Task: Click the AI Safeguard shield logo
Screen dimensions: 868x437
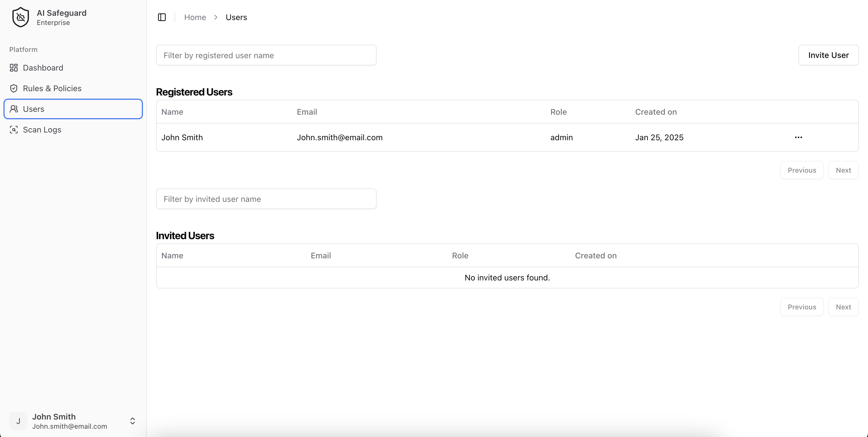Action: tap(21, 17)
